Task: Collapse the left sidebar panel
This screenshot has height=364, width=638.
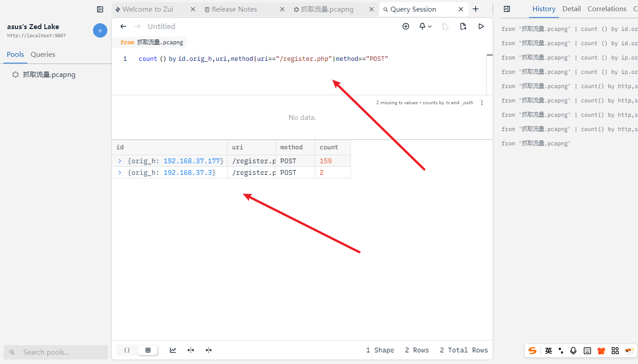Action: tap(100, 9)
